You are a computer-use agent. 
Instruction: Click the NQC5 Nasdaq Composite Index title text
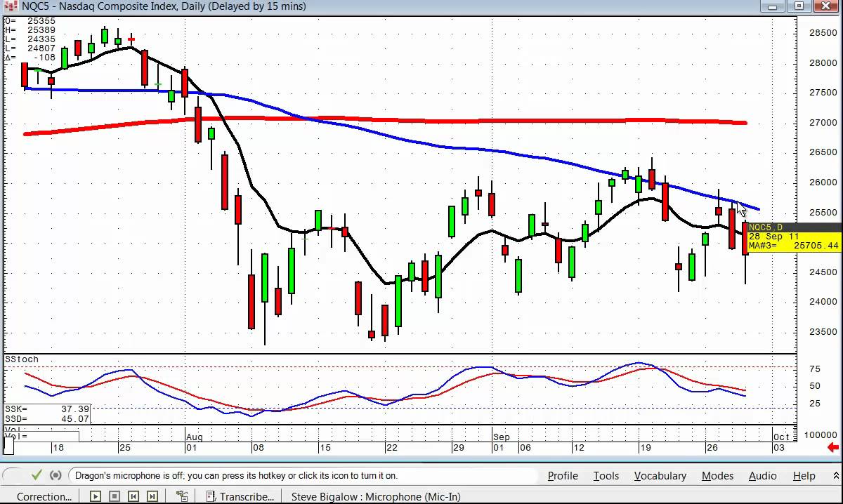[164, 6]
